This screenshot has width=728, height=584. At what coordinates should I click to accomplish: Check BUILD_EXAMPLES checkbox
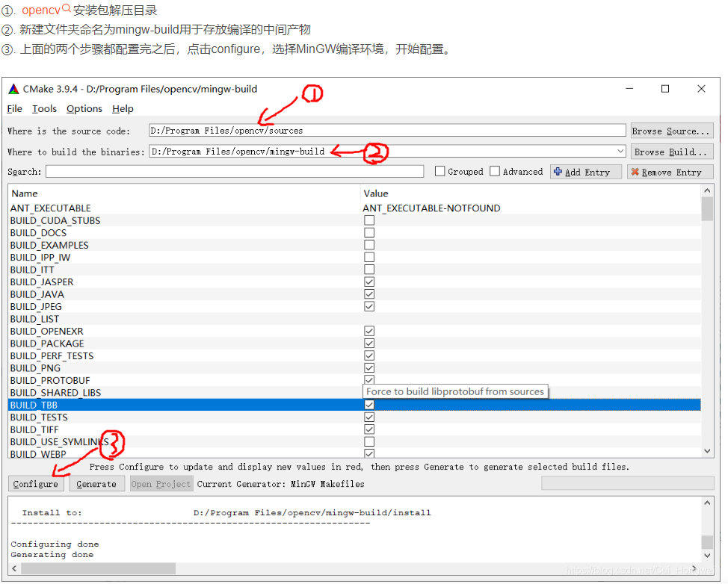[369, 245]
